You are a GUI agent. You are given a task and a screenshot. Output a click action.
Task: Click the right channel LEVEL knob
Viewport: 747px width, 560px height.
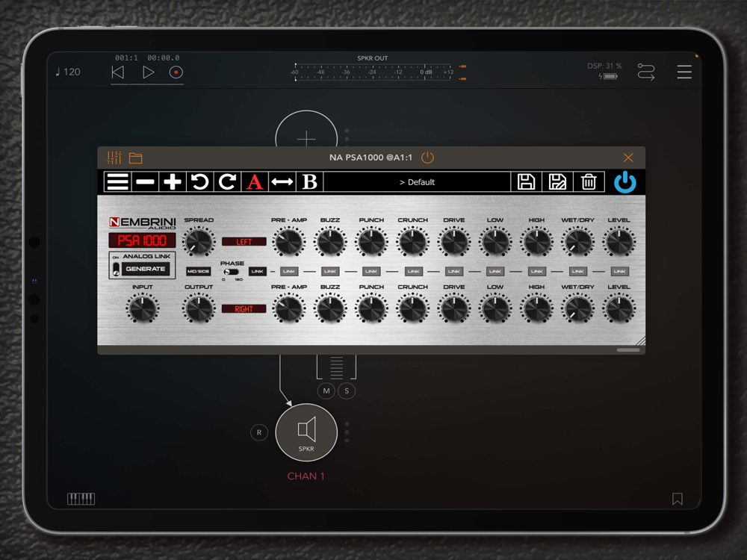[619, 308]
